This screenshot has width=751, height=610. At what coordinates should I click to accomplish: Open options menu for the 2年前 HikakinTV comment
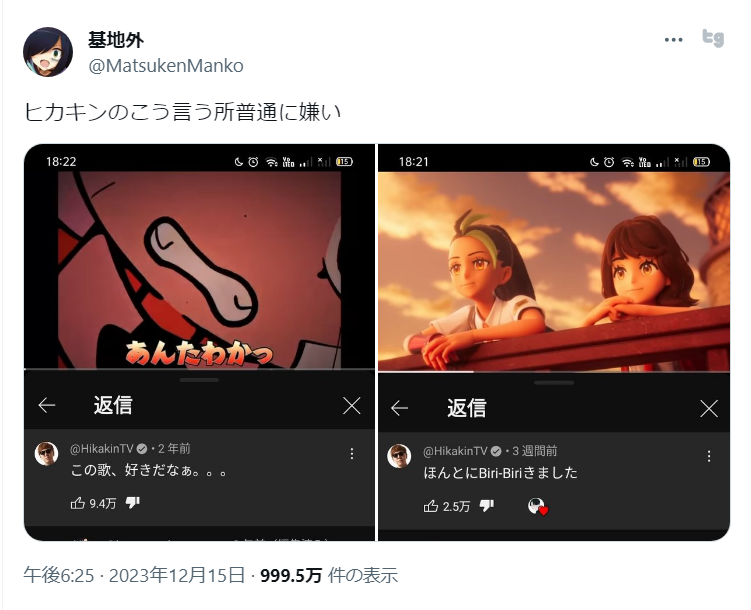(x=352, y=453)
